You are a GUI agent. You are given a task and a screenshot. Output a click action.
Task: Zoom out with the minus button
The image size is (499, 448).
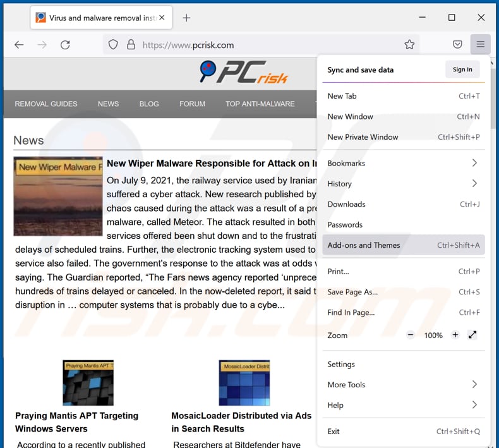point(411,335)
